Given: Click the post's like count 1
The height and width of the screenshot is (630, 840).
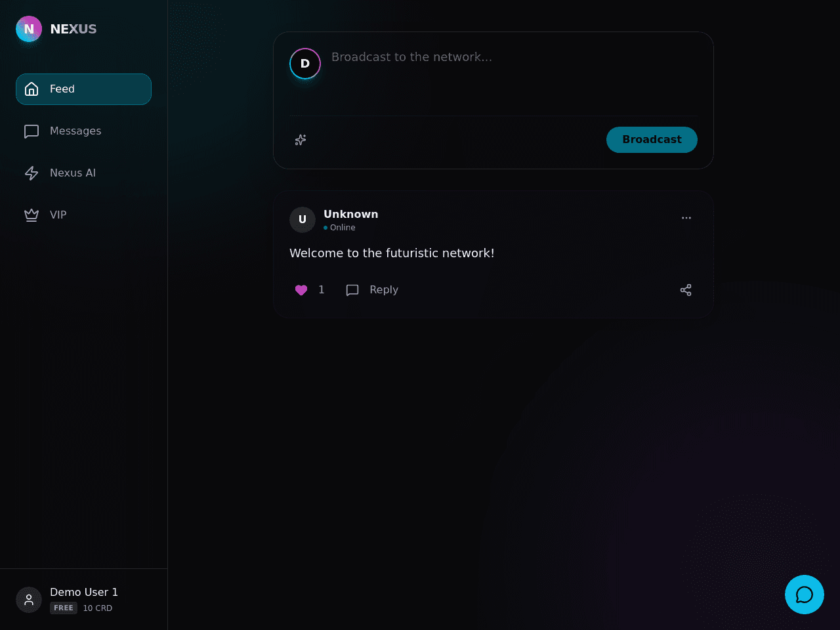Looking at the screenshot, I should coord(322,290).
